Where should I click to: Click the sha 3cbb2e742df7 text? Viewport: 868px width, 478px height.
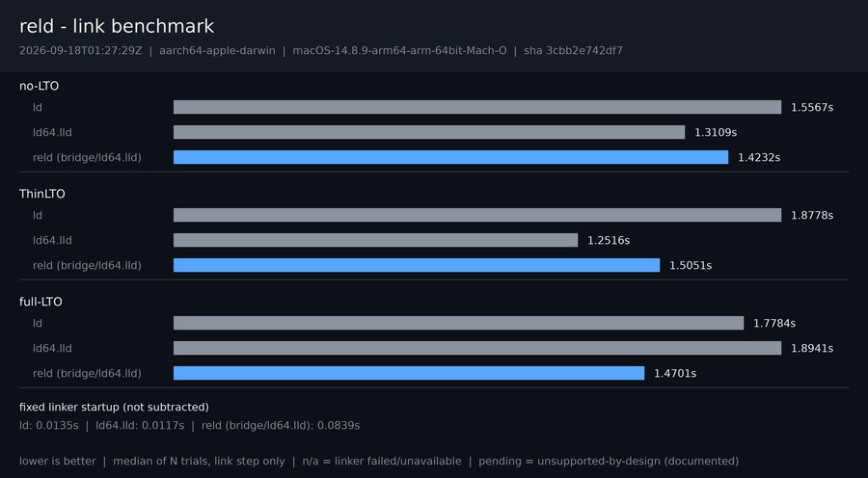point(573,51)
